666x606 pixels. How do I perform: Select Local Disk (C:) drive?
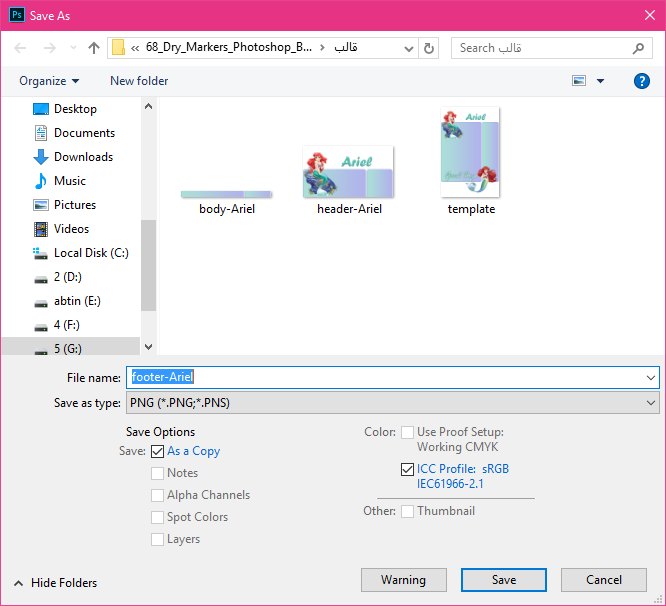(91, 253)
